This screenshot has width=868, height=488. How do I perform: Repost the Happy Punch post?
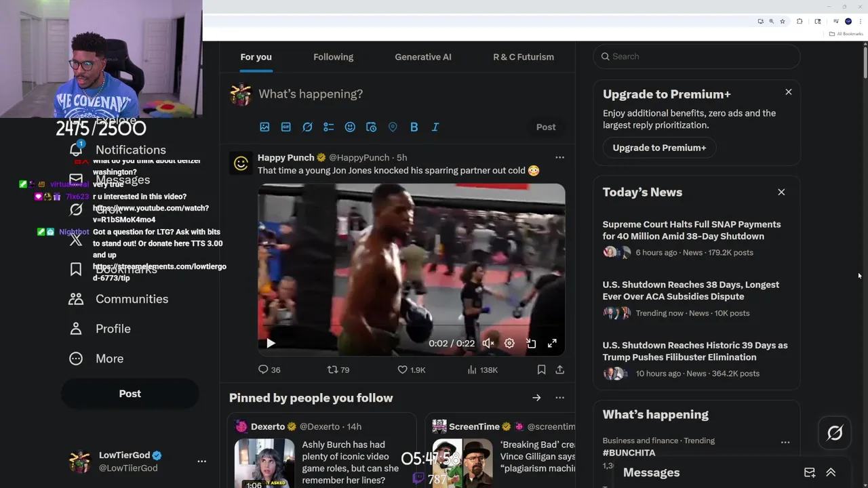click(x=338, y=369)
